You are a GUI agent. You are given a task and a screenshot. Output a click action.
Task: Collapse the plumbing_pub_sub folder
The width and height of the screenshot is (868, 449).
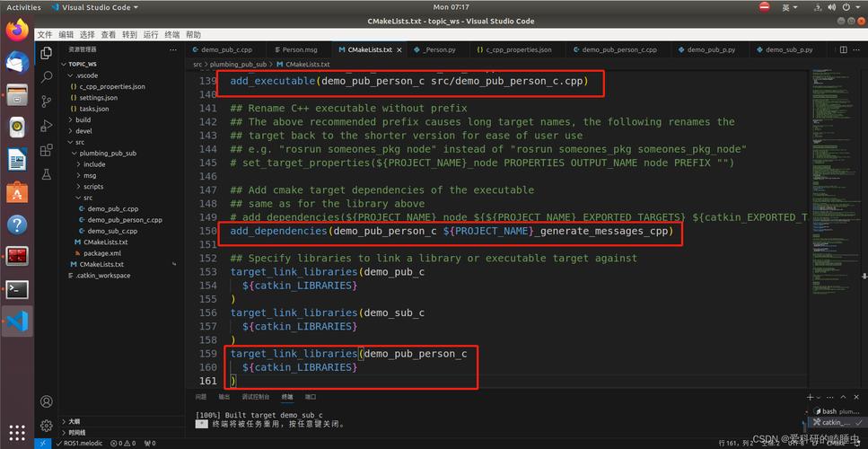(106, 153)
